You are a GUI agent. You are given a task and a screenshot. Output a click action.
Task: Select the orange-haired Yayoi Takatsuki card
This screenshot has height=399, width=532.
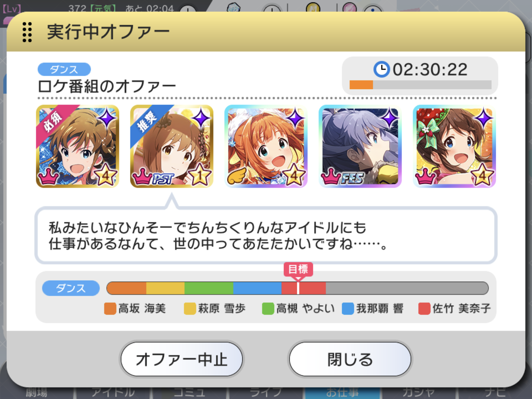click(266, 146)
